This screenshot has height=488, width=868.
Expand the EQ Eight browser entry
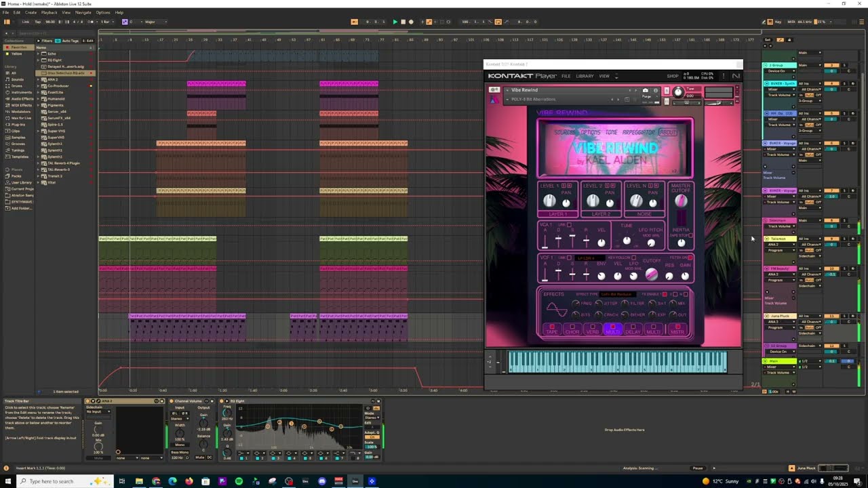[39, 60]
